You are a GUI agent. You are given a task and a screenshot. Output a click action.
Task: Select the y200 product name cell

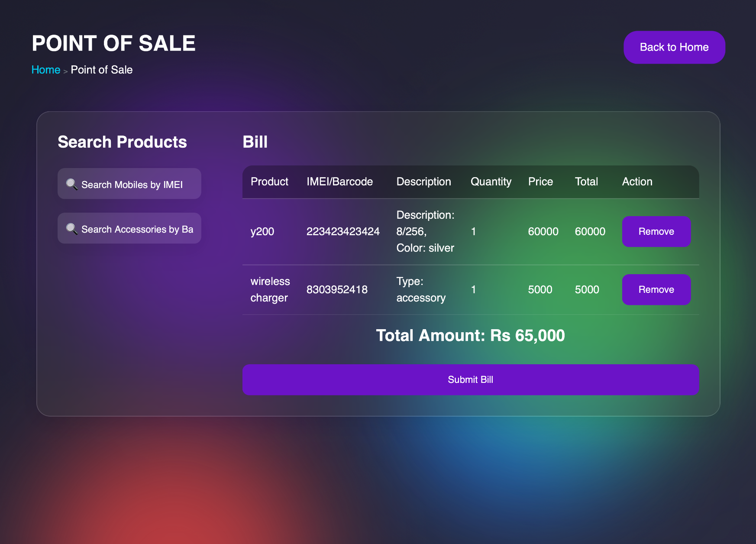263,231
